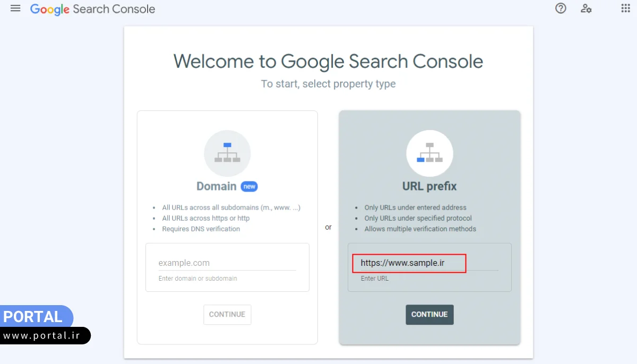Click the https://www.sample.ir URL field
Viewport: 637px width, 364px height.
(409, 263)
